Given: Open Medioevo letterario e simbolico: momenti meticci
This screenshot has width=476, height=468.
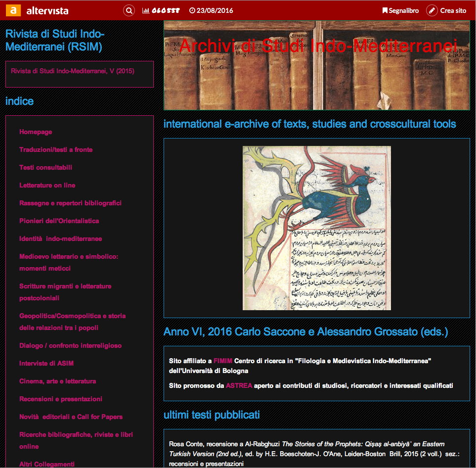Looking at the screenshot, I should coord(69,263).
